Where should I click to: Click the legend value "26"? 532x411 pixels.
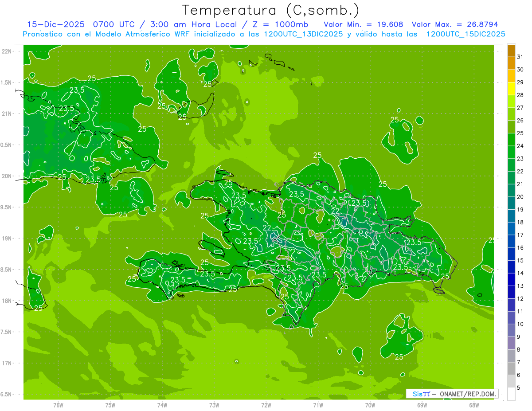520,121
